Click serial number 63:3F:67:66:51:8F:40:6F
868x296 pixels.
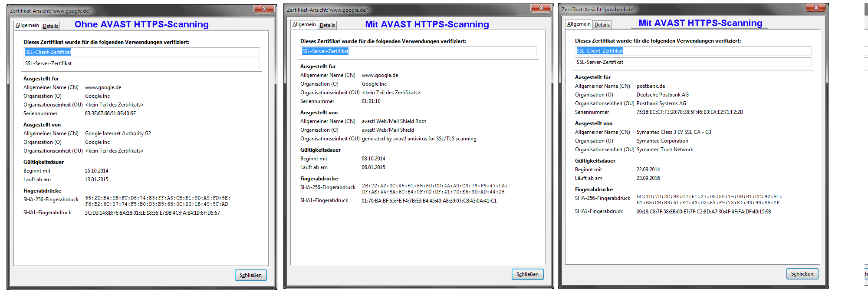(x=110, y=113)
